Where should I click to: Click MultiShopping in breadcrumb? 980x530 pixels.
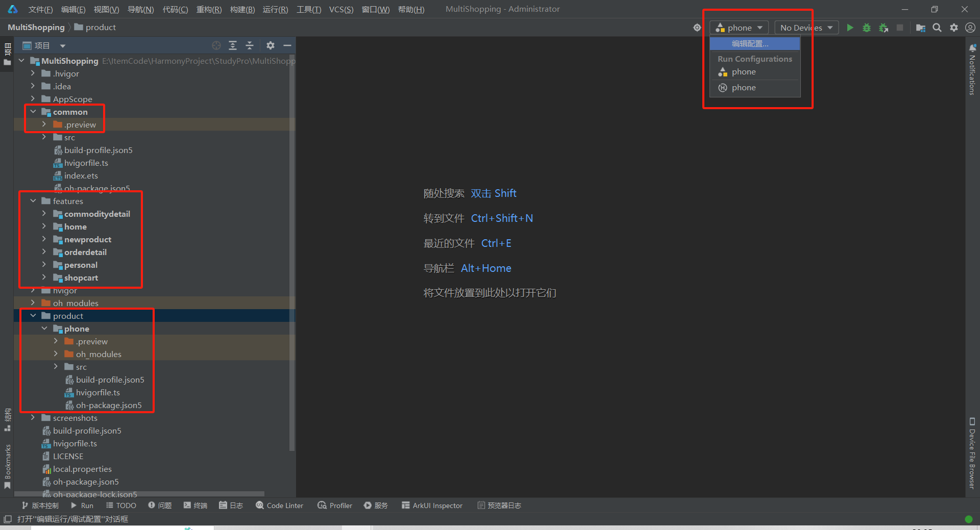pyautogui.click(x=36, y=28)
